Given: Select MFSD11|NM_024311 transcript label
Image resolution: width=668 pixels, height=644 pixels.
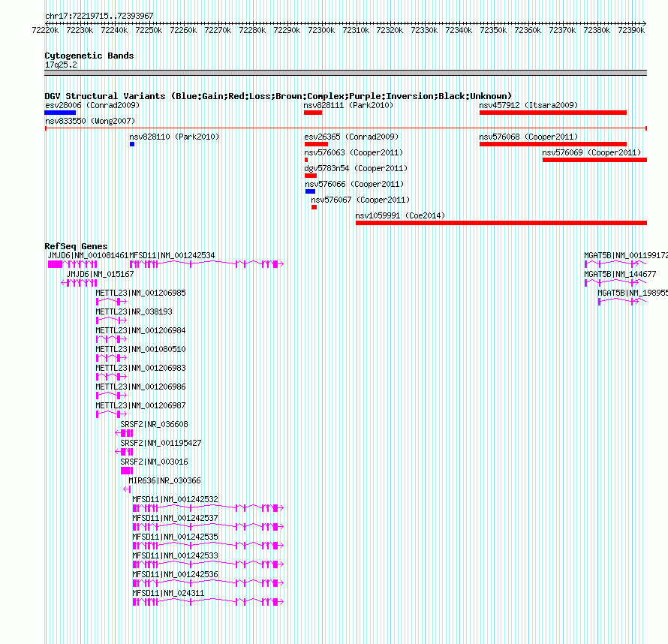Looking at the screenshot, I should pyautogui.click(x=168, y=592).
